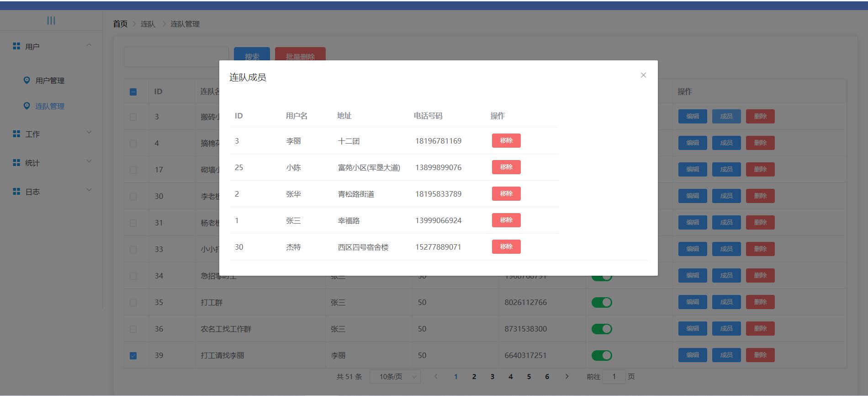Click phone number 18196781169

pos(438,141)
